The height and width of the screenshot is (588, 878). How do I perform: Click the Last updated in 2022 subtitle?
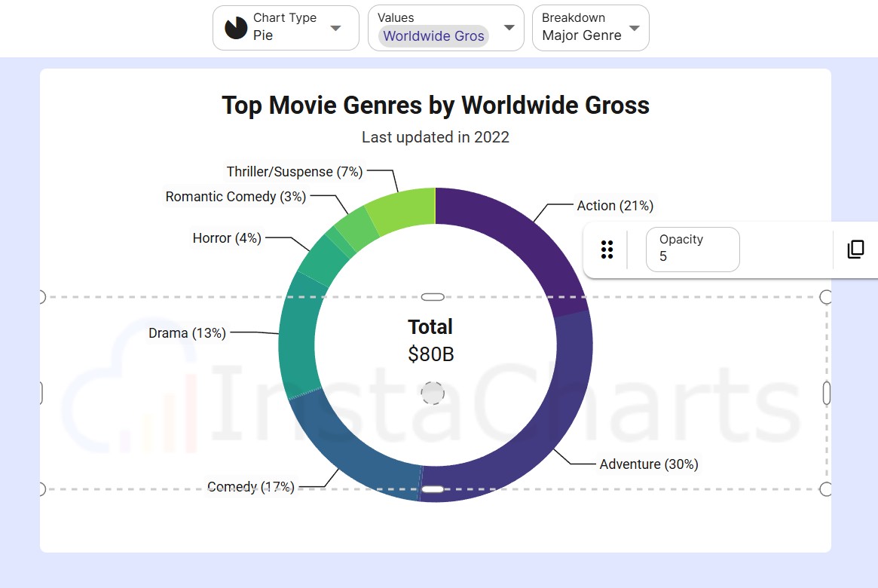coord(436,137)
